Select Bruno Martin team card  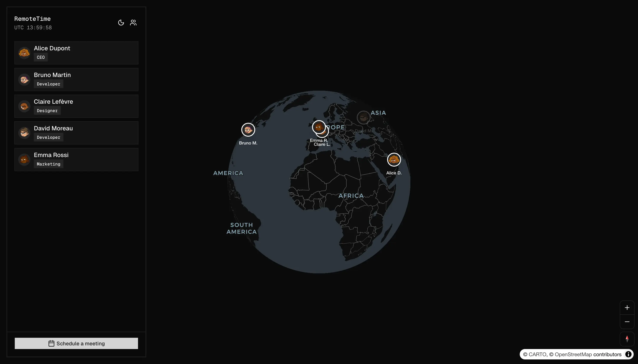[x=76, y=79]
